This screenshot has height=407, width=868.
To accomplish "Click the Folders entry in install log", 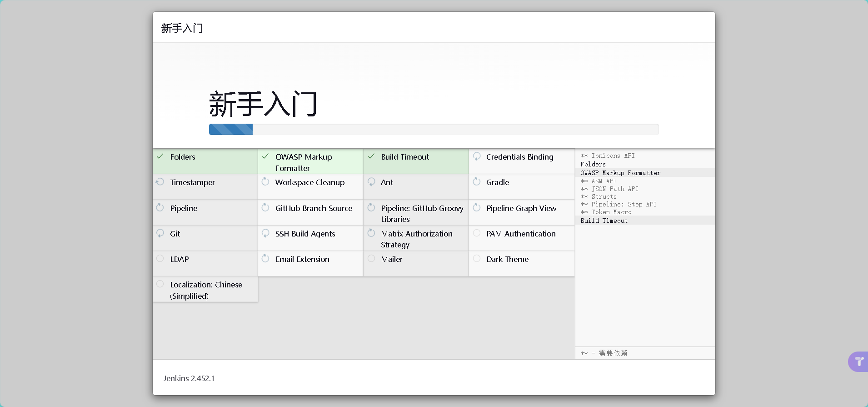I will [593, 164].
